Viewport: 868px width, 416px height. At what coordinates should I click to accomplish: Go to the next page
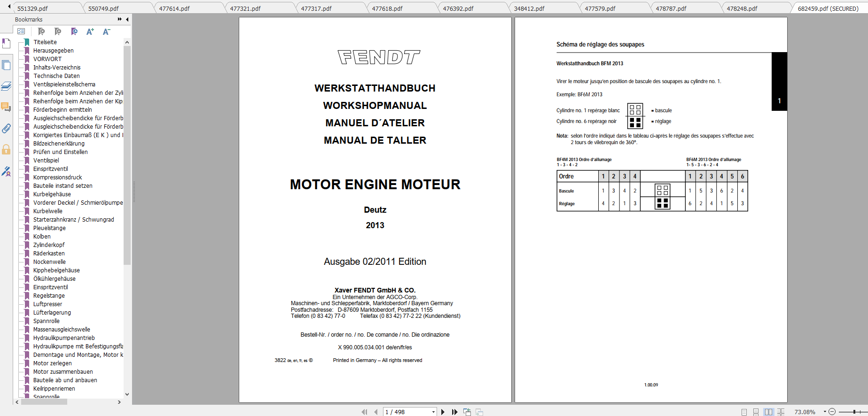pyautogui.click(x=443, y=412)
